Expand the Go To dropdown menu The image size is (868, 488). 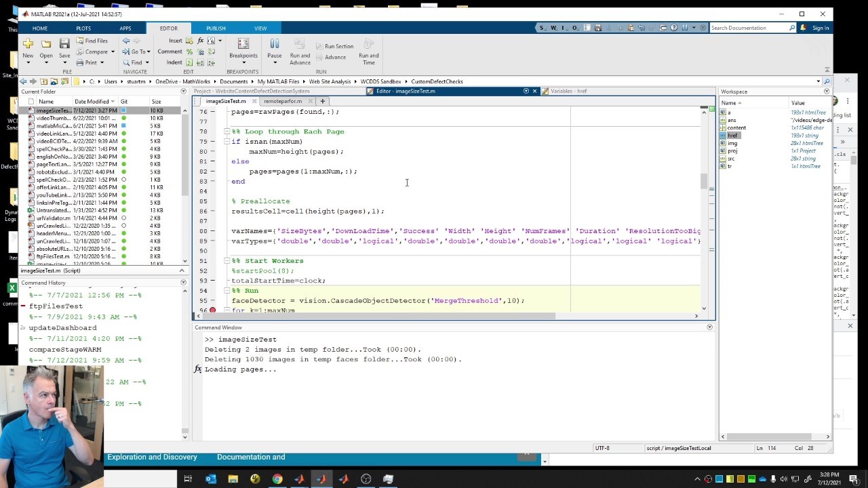point(148,52)
